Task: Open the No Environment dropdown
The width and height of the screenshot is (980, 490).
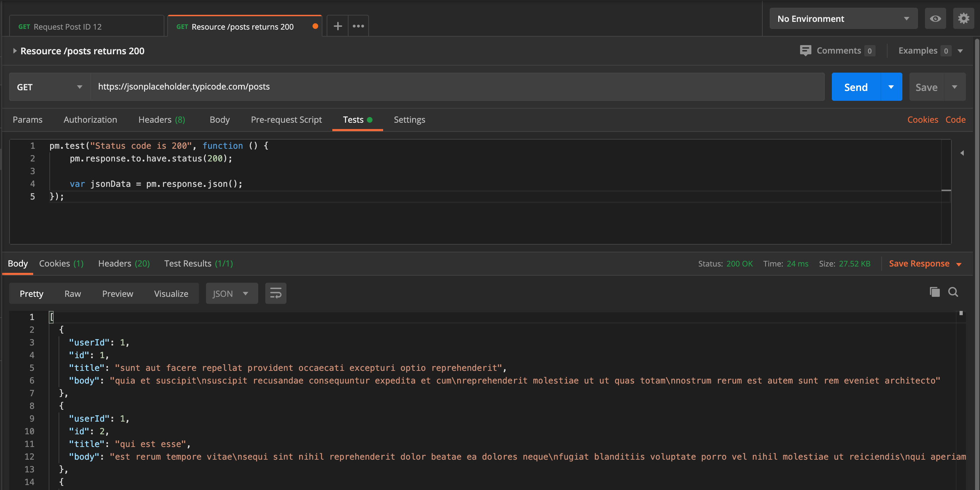Action: 843,18
